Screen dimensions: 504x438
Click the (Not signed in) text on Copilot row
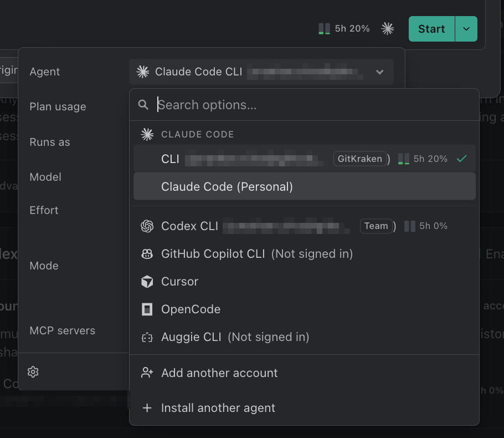(312, 254)
